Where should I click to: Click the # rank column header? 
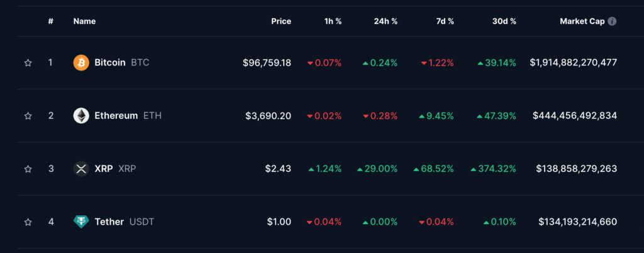50,21
